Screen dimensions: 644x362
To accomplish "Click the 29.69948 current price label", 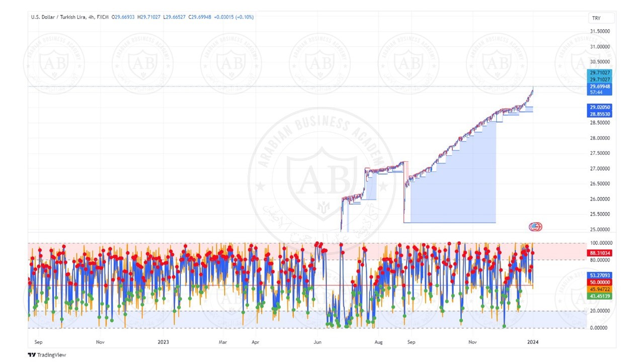I will pyautogui.click(x=600, y=86).
